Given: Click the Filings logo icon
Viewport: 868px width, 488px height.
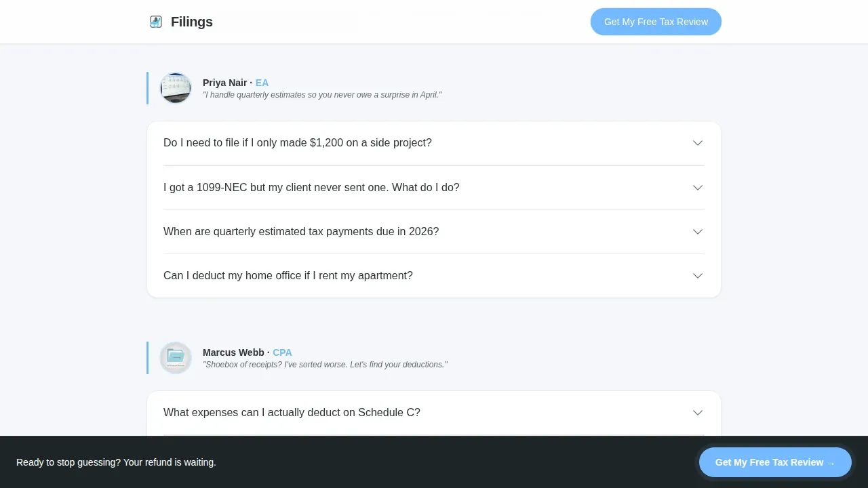Looking at the screenshot, I should [156, 22].
